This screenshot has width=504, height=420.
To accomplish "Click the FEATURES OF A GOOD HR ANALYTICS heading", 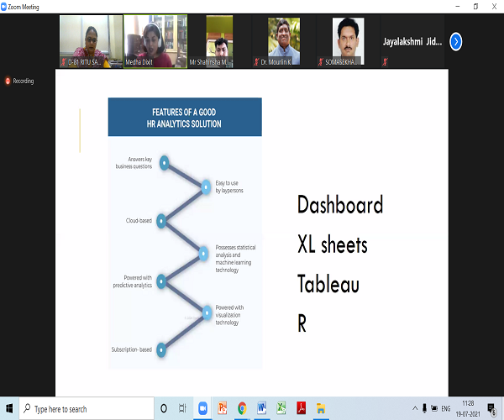I will (x=184, y=118).
